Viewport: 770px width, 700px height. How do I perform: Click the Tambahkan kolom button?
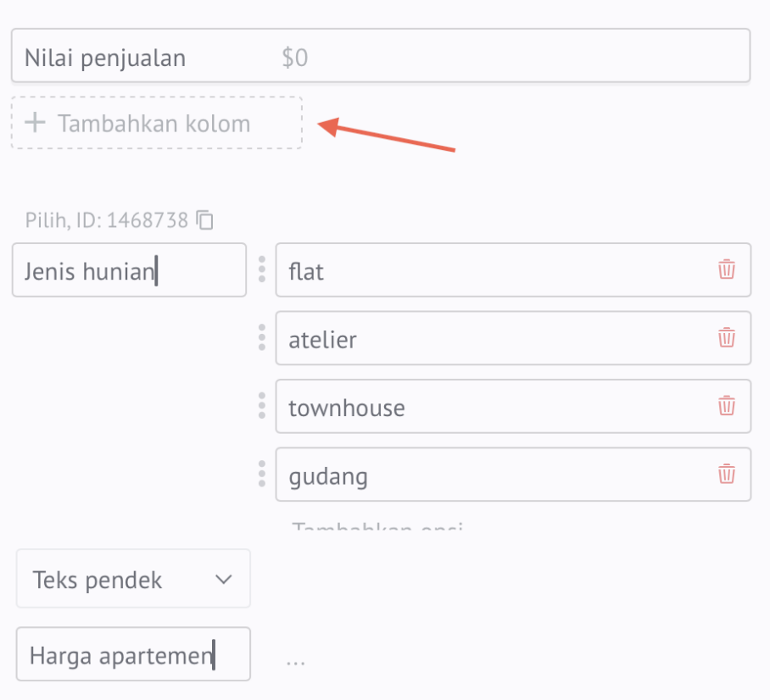[157, 123]
